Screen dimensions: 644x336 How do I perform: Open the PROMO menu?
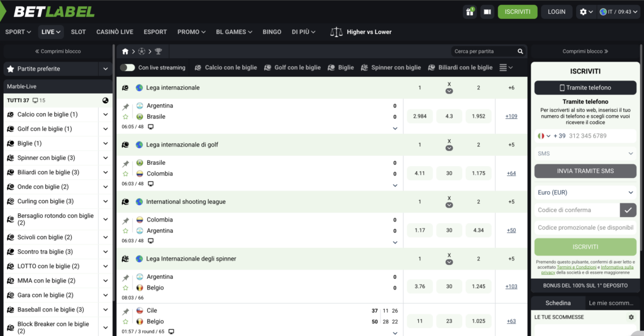click(191, 32)
